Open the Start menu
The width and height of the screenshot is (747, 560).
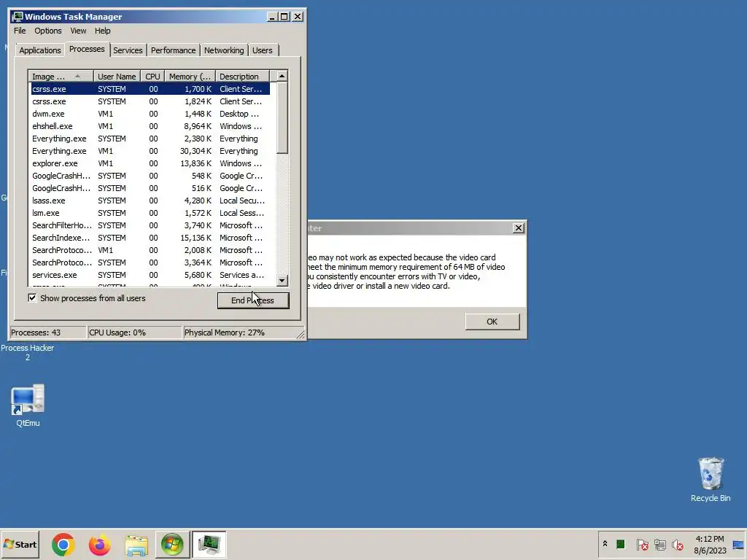coord(20,544)
